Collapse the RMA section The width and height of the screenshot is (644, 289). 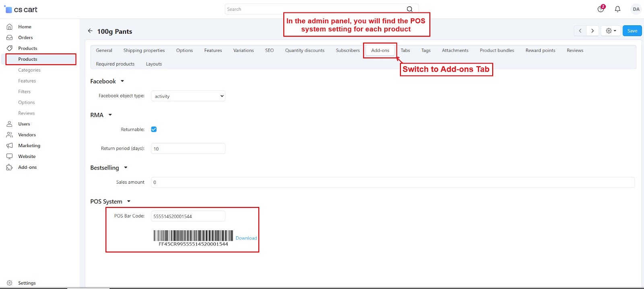110,115
